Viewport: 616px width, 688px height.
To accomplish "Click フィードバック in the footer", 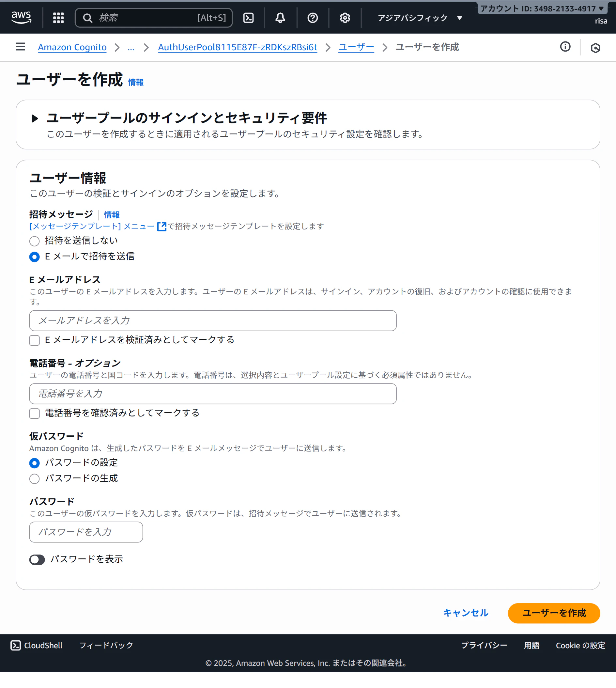I will tap(106, 645).
